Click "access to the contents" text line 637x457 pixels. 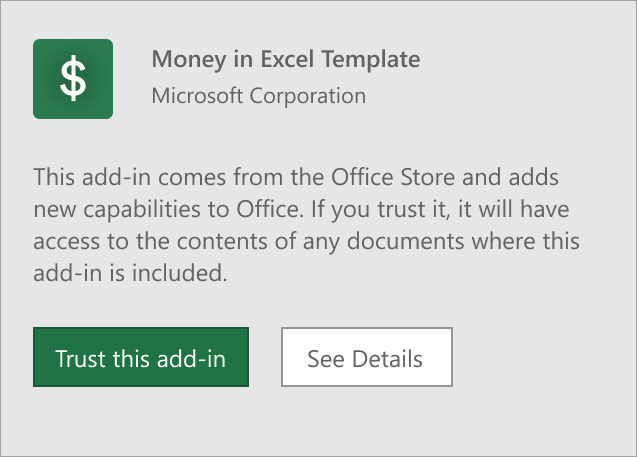point(150,241)
